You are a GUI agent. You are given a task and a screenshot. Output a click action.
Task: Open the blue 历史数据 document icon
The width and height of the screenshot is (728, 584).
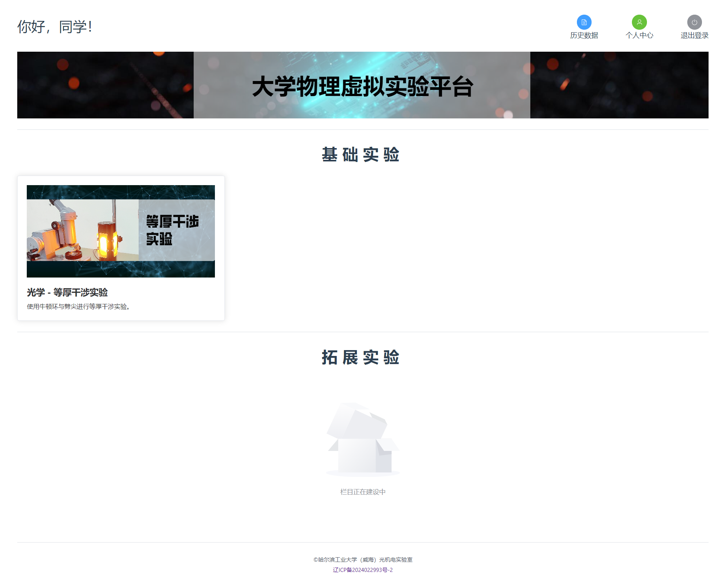[584, 22]
